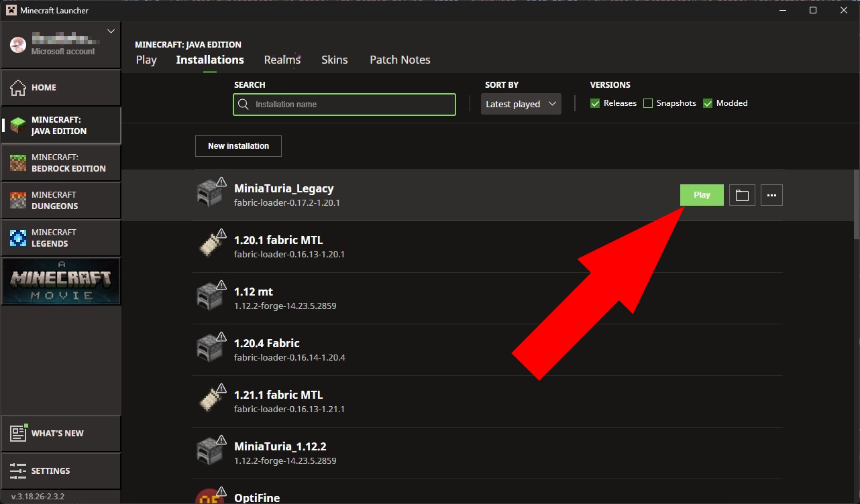Click the New installation button
This screenshot has height=504, width=860.
[238, 146]
